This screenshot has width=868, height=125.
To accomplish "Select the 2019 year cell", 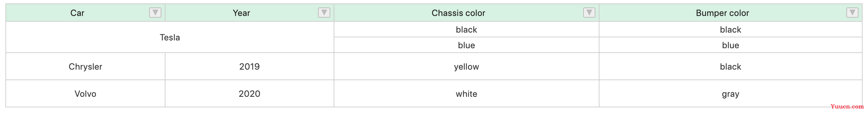I will [x=250, y=67].
